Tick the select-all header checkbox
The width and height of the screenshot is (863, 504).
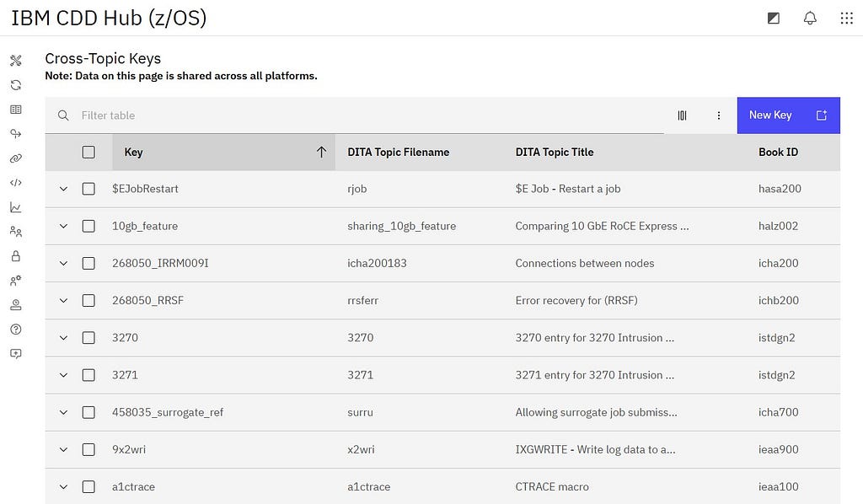[x=88, y=153]
